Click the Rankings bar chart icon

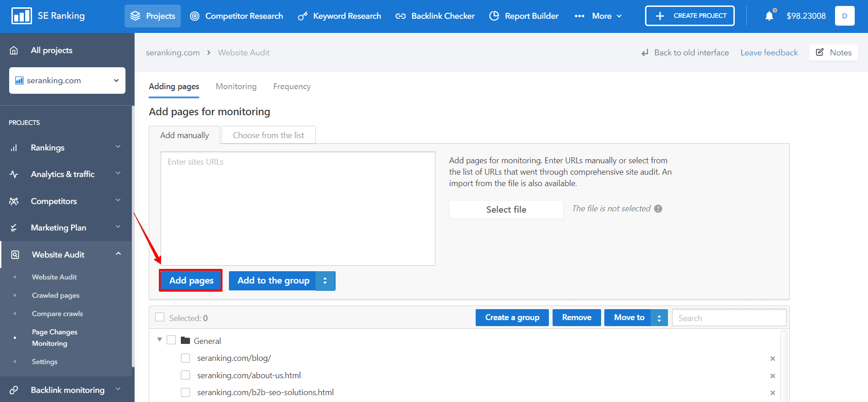(x=14, y=148)
